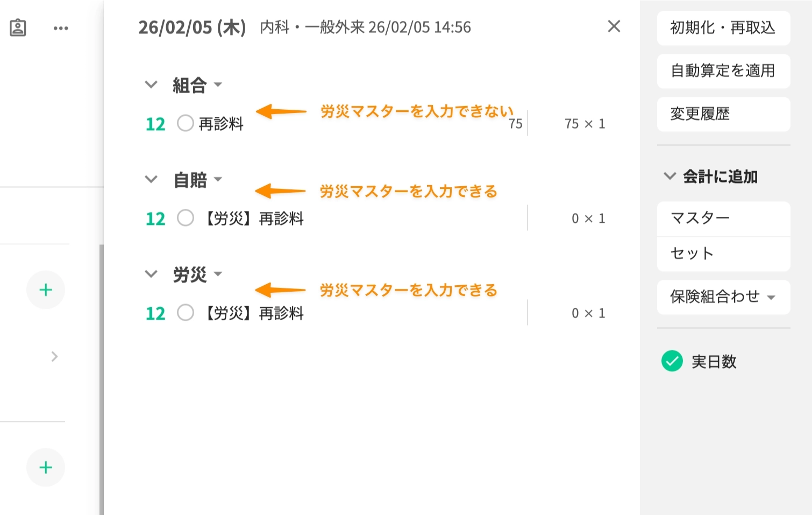
Task: Collapse the 労災 section chevron
Action: point(151,274)
